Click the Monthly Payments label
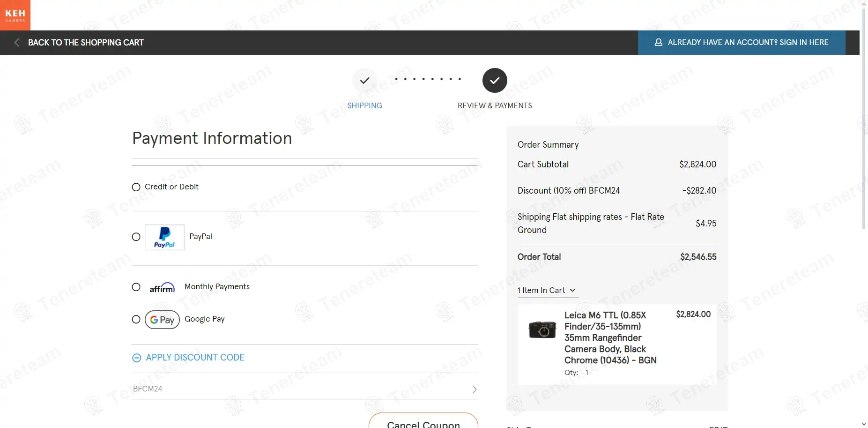 coord(217,286)
